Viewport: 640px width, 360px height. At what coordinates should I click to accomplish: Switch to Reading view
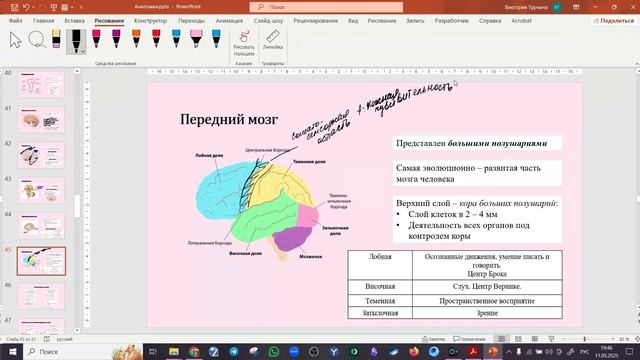(535, 339)
